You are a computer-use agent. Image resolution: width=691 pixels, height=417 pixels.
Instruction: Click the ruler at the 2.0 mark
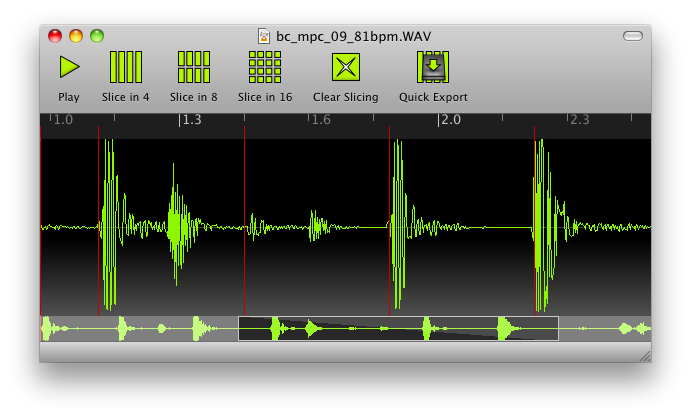(449, 120)
